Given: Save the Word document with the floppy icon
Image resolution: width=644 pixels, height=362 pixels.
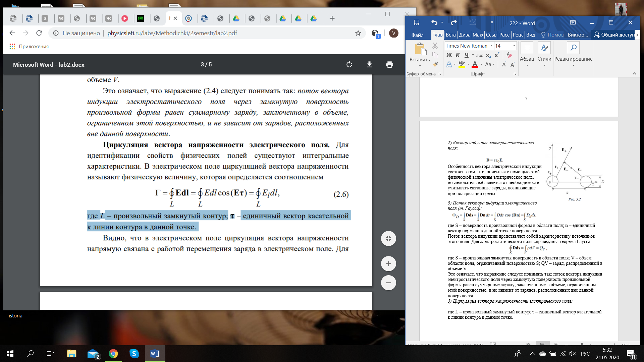Looking at the screenshot, I should click(x=416, y=23).
